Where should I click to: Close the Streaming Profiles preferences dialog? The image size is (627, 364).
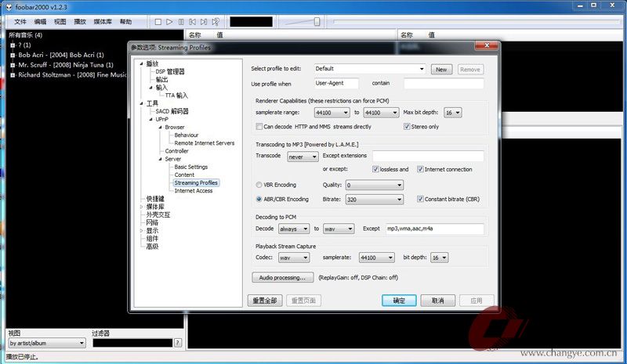point(486,45)
